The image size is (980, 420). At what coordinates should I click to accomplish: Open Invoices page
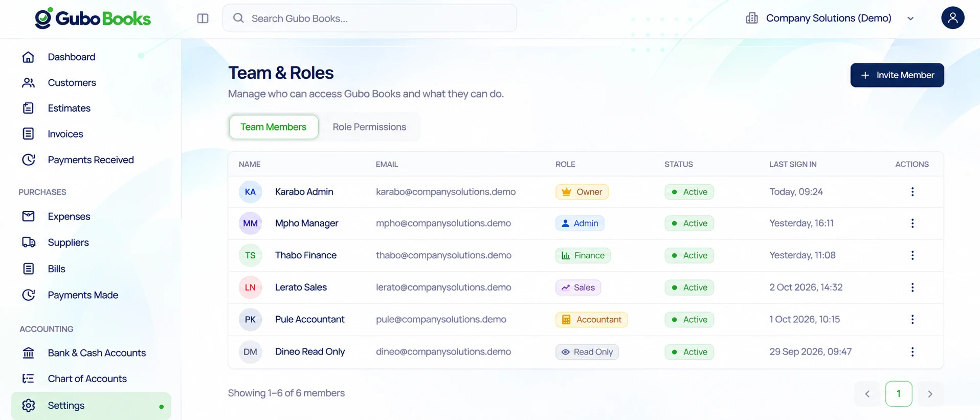(x=65, y=134)
